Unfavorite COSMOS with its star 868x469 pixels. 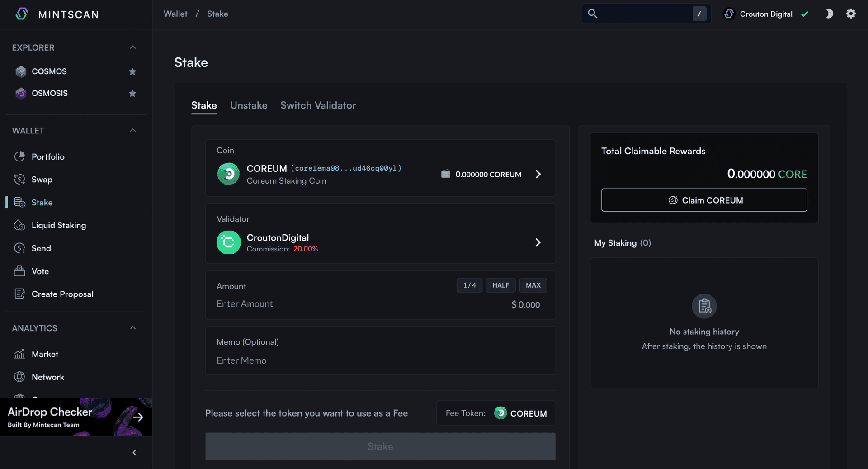coord(132,71)
